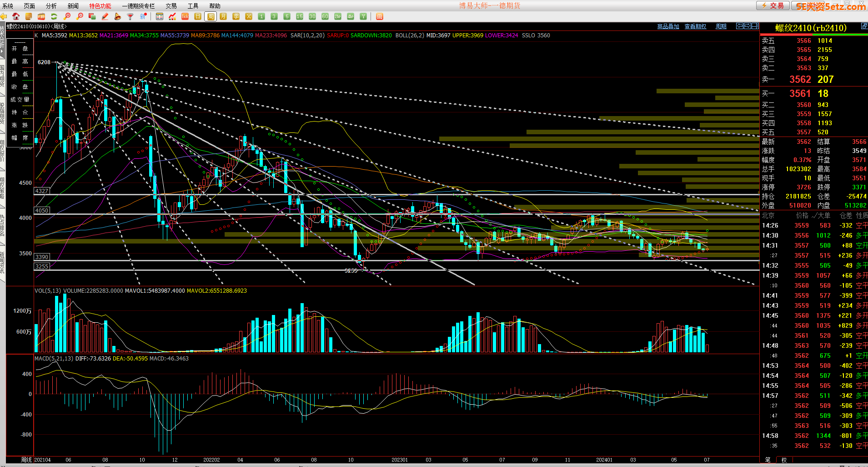This screenshot has width=868, height=467.
Task: Zoom out with the minus magnifier
Action: click(80, 16)
